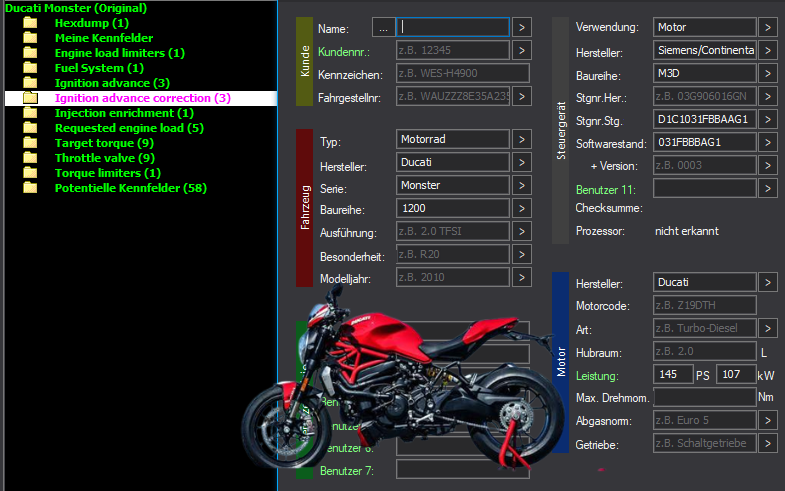Click the Hubraum input field
Screen dimensions: 785x491
click(704, 351)
